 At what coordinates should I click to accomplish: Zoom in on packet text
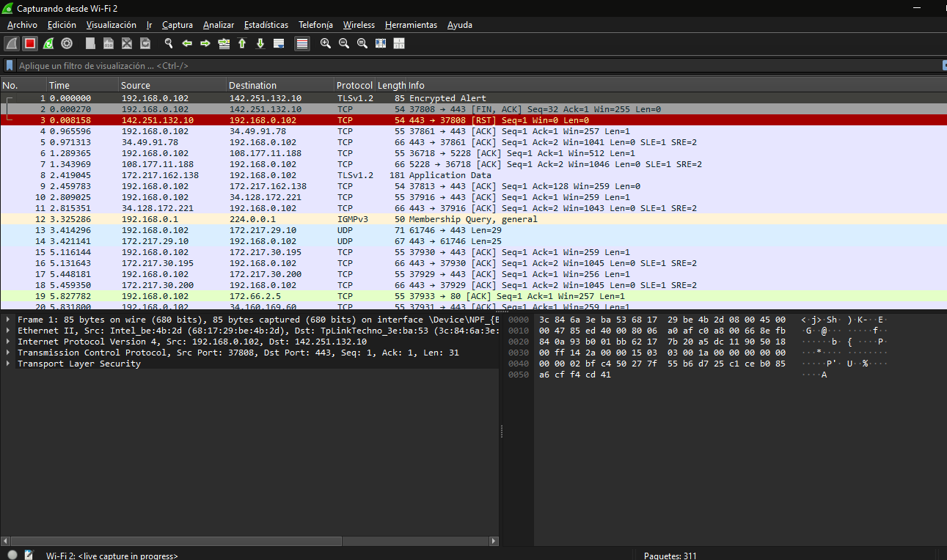[326, 43]
